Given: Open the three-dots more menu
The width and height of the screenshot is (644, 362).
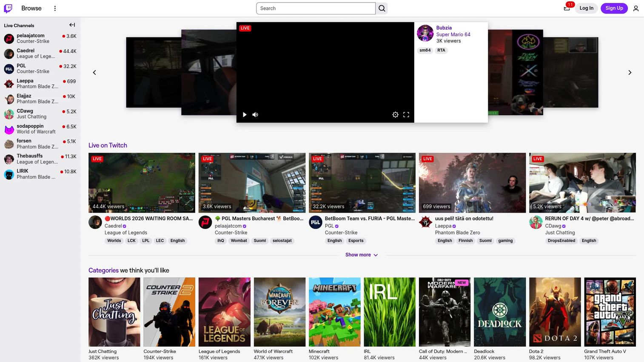Looking at the screenshot, I should [55, 8].
